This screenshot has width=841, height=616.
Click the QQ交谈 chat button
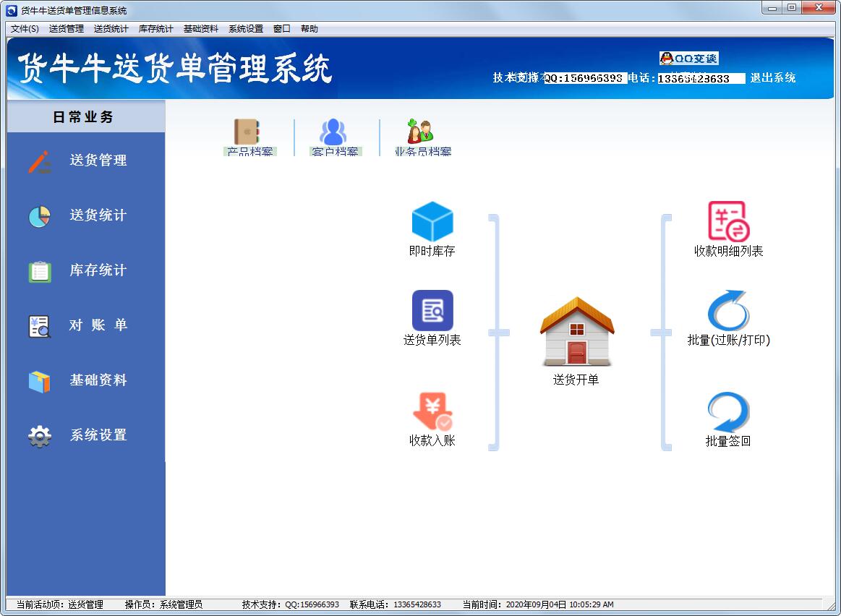tap(688, 59)
